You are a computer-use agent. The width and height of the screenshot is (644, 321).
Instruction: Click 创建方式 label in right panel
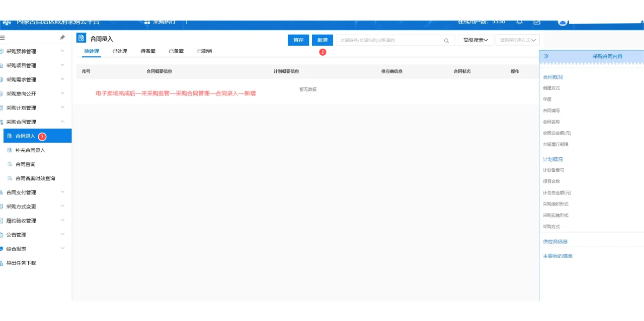(551, 88)
